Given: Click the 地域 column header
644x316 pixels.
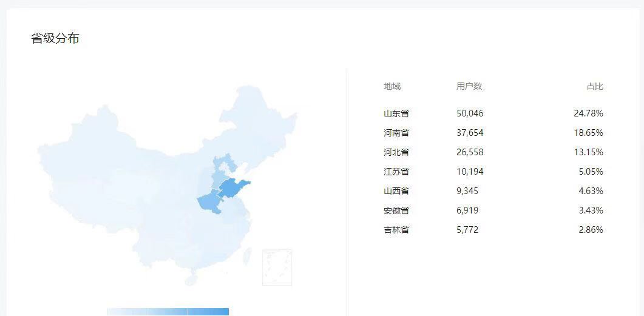Looking at the screenshot, I should (392, 86).
